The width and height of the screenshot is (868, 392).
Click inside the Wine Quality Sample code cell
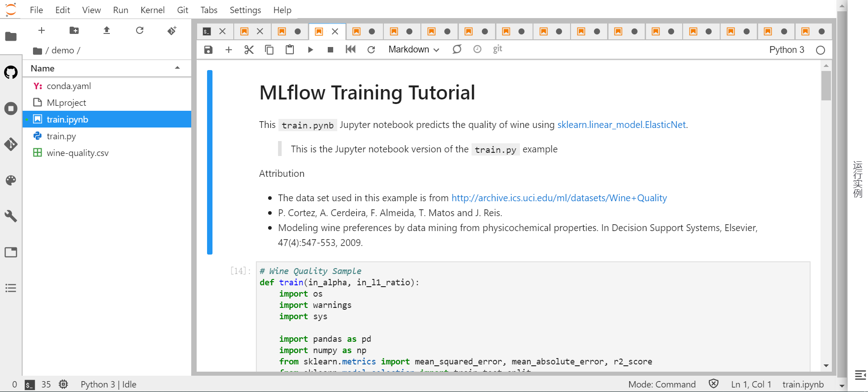click(533, 316)
